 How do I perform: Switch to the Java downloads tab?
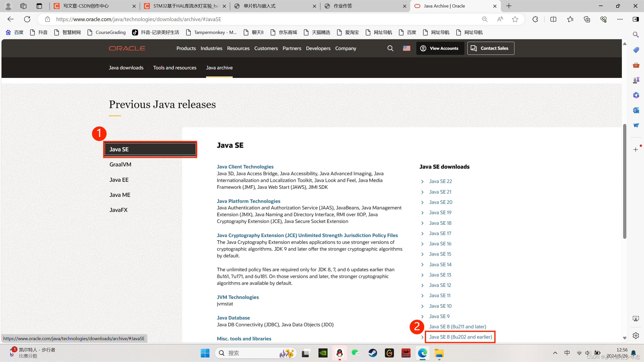126,68
